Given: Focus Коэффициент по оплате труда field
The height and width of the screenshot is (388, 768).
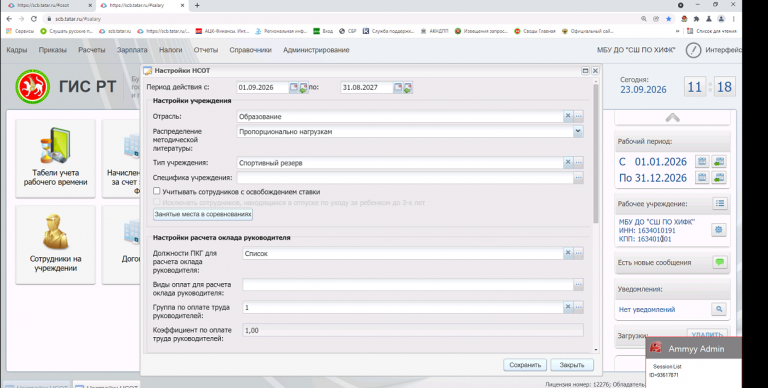Looking at the screenshot, I should tap(413, 330).
